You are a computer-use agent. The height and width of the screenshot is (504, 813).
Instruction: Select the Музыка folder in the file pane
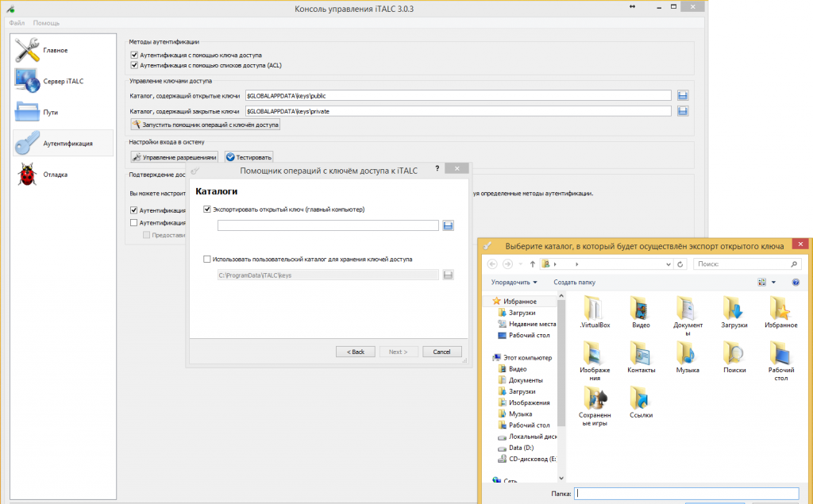(x=688, y=356)
